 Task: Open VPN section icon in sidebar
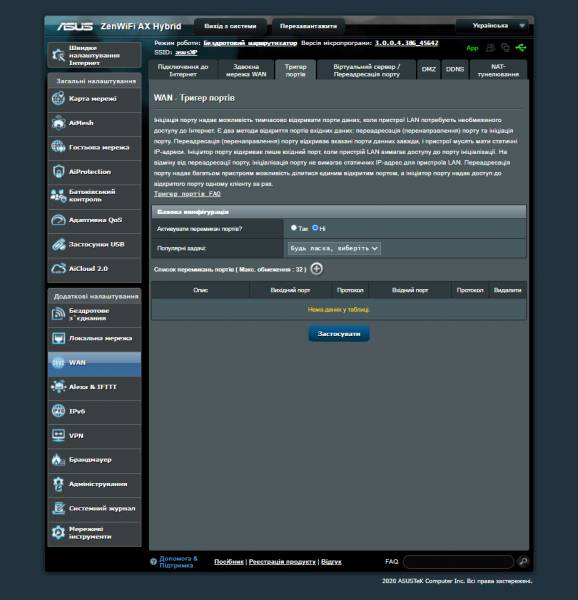[x=58, y=435]
